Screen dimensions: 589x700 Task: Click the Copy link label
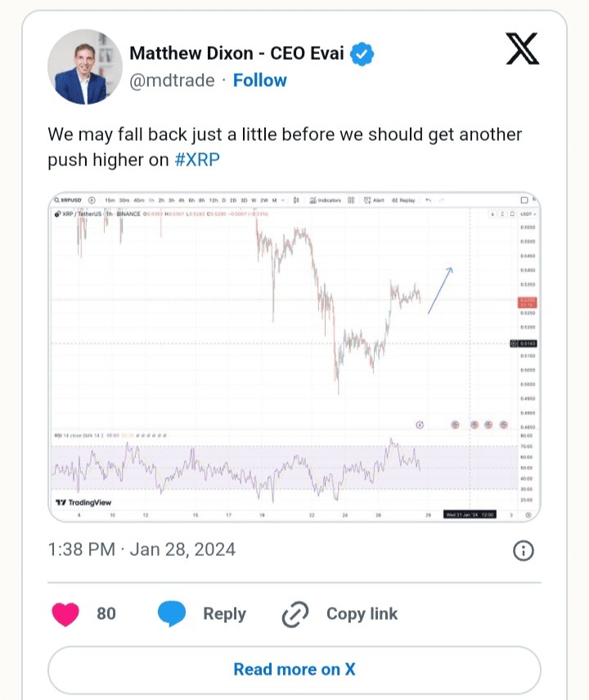[x=362, y=614]
